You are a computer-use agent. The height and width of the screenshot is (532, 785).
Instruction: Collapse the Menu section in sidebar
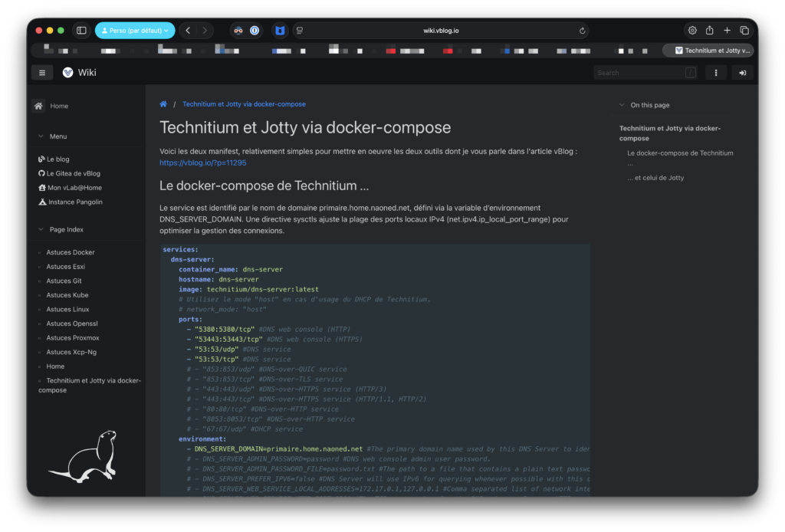[41, 136]
